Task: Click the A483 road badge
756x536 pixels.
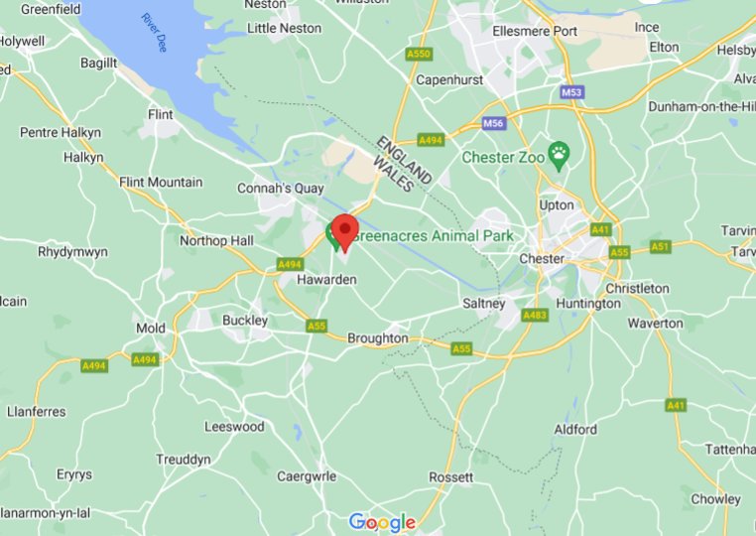Action: pyautogui.click(x=535, y=316)
